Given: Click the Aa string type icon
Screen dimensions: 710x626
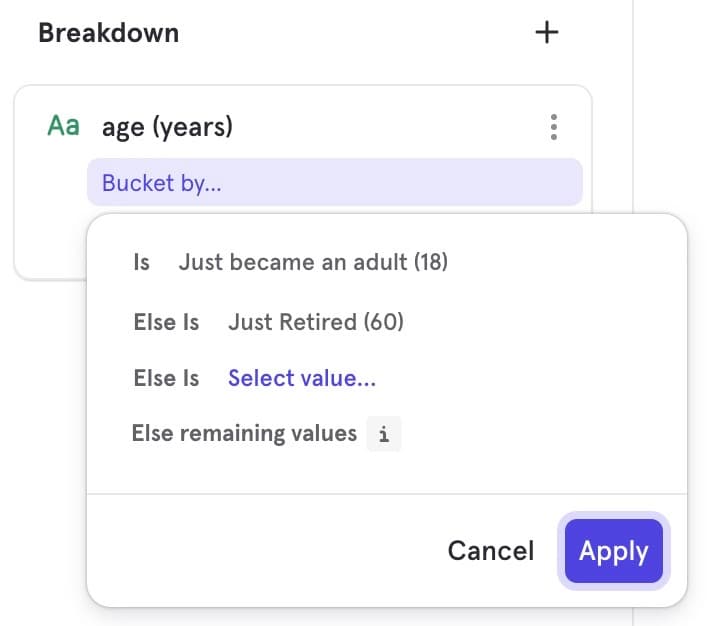Looking at the screenshot, I should 64,127.
